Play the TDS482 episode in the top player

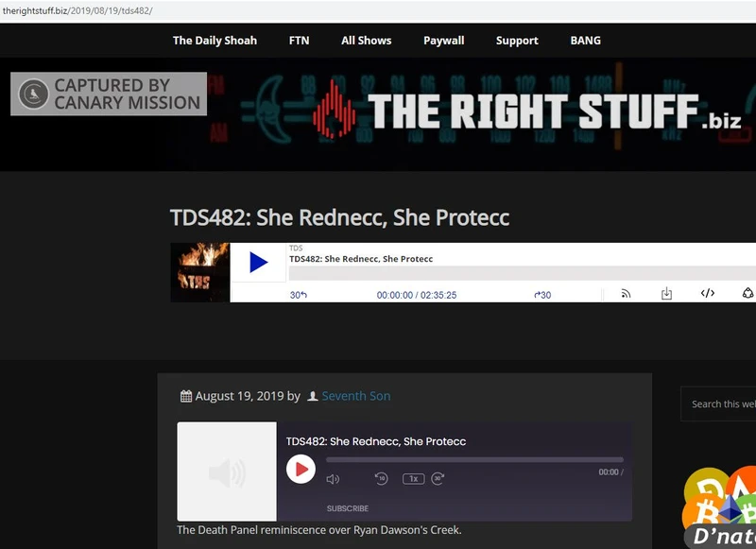pyautogui.click(x=258, y=263)
